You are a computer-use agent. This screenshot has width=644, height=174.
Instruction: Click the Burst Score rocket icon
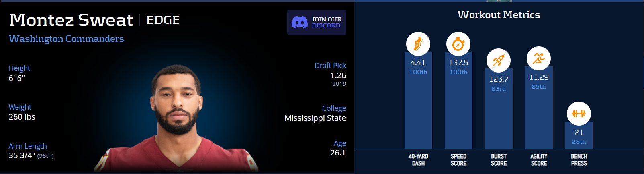pyautogui.click(x=499, y=60)
